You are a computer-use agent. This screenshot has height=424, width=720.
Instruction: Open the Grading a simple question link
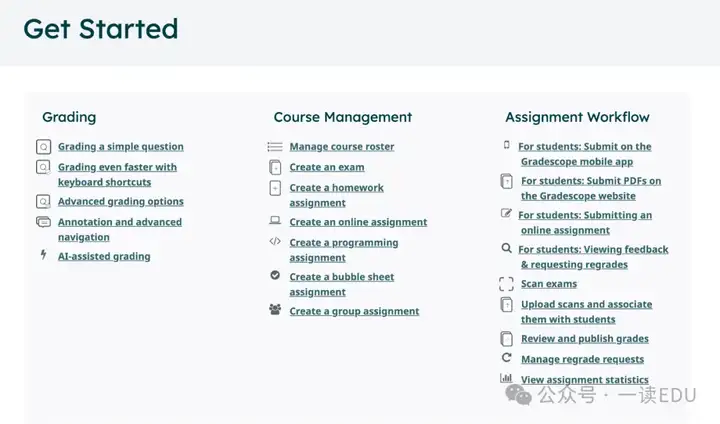pos(121,147)
